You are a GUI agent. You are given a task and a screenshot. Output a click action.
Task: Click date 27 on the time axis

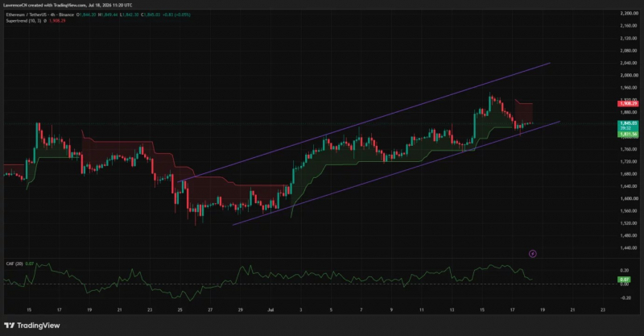pyautogui.click(x=210, y=309)
